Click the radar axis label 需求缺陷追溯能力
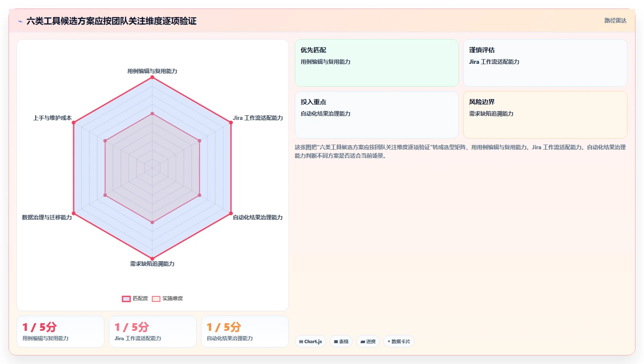 click(152, 264)
